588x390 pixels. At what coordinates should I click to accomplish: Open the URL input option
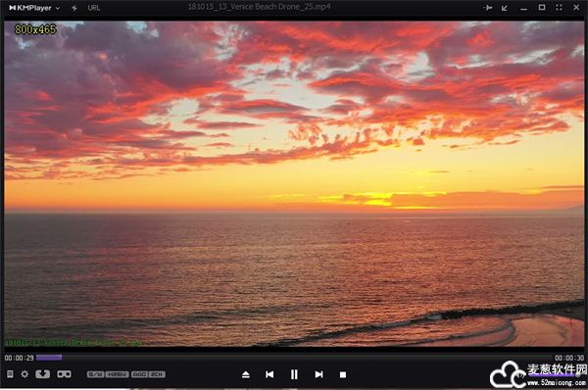click(94, 8)
